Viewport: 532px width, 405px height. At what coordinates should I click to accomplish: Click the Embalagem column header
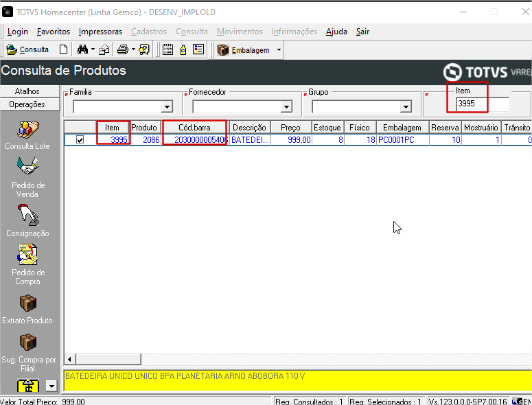[x=402, y=128]
